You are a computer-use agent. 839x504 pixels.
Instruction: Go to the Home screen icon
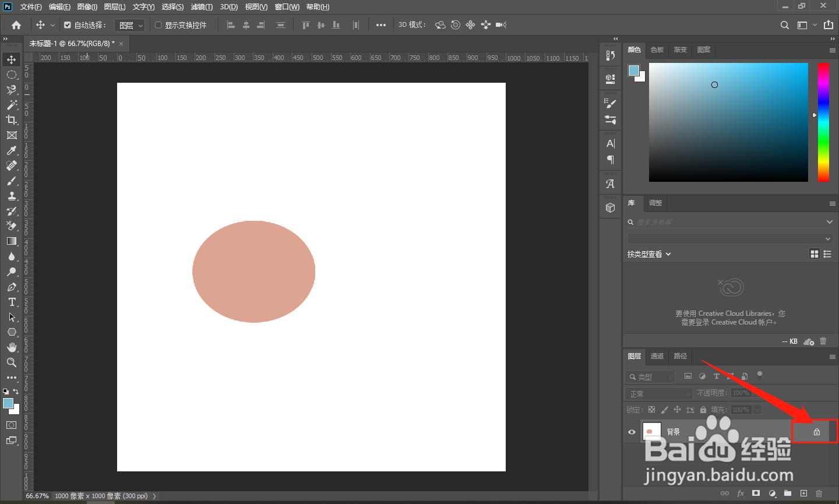(16, 25)
